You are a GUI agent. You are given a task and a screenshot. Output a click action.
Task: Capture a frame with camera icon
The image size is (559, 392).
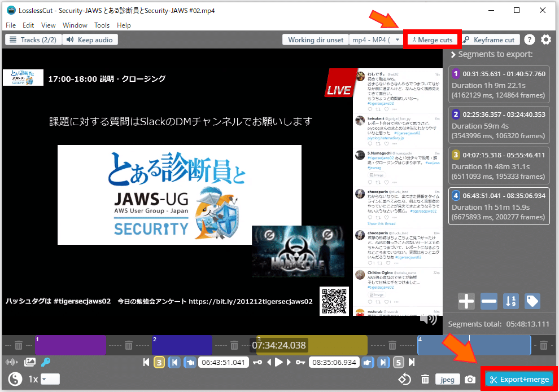470,380
